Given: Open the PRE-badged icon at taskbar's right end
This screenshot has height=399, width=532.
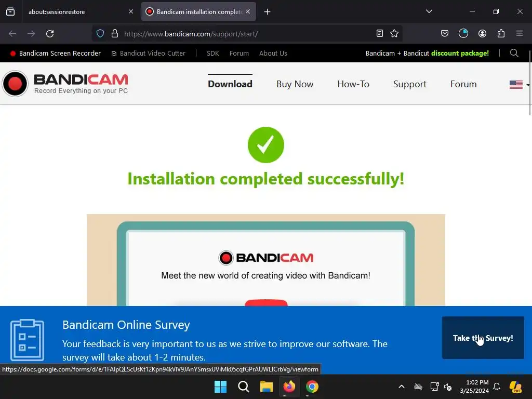Looking at the screenshot, I should pos(515,387).
